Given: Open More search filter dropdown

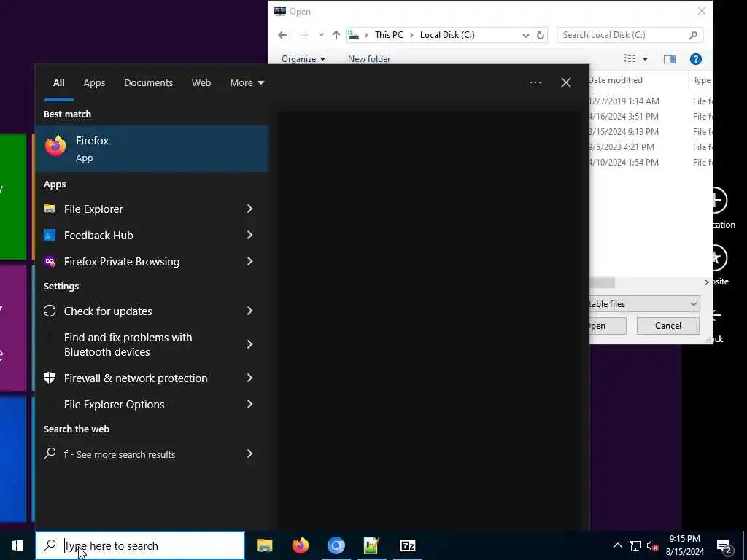Looking at the screenshot, I should tap(247, 83).
